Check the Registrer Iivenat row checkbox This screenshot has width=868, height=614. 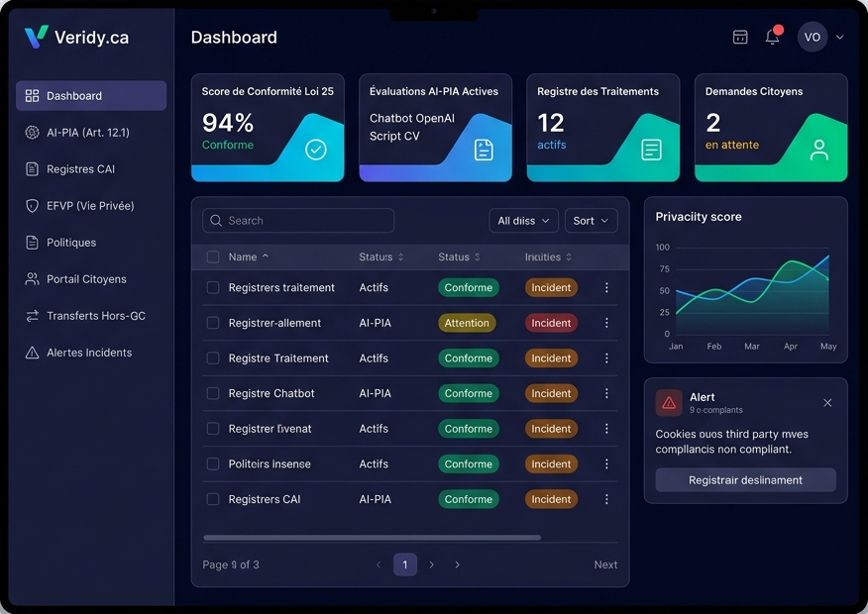pyautogui.click(x=213, y=429)
